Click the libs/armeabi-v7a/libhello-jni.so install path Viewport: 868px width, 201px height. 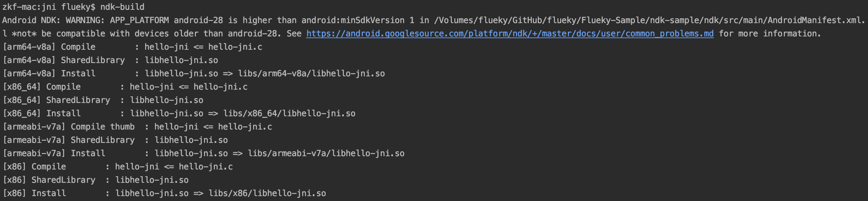tap(326, 153)
